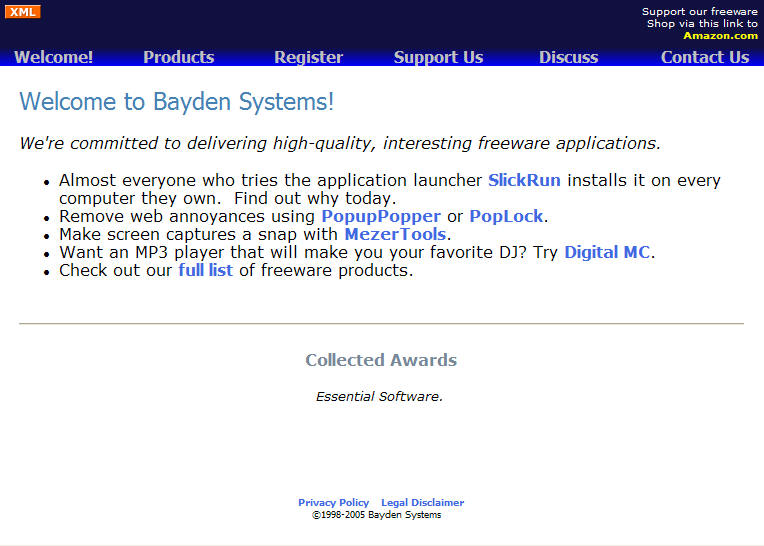
Task: Open the SlickRun product link
Action: coord(524,180)
